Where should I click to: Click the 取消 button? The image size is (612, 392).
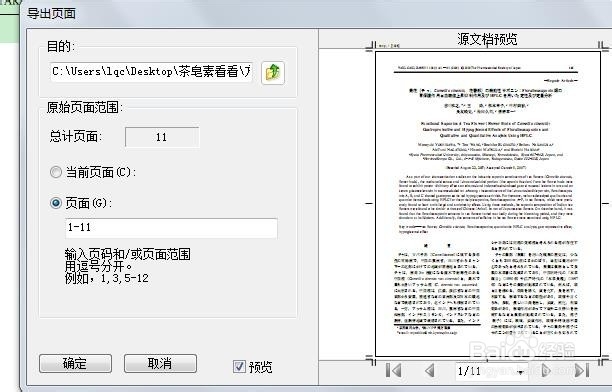(160, 363)
